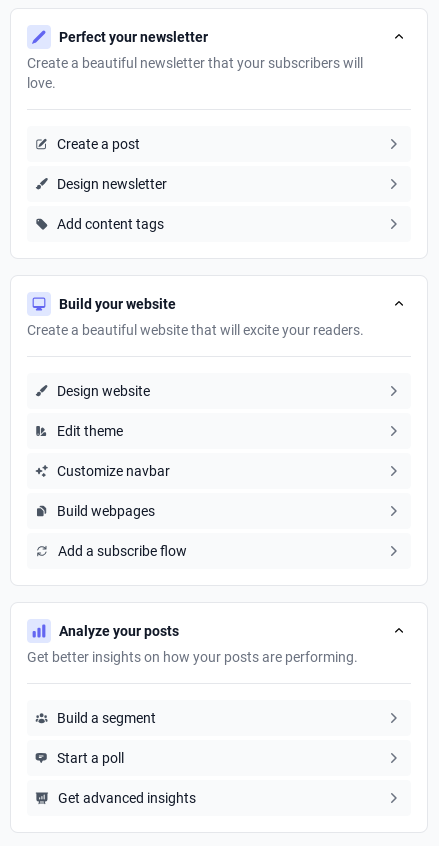Click the tag icon next to Add content tags
Screen dimensions: 439x846
point(42,224)
